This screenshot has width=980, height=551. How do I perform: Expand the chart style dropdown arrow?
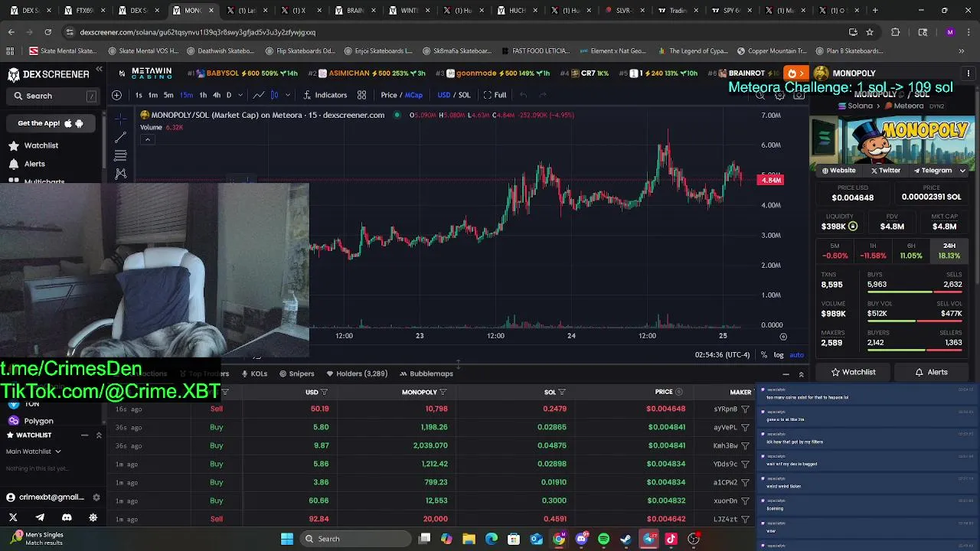[x=287, y=95]
